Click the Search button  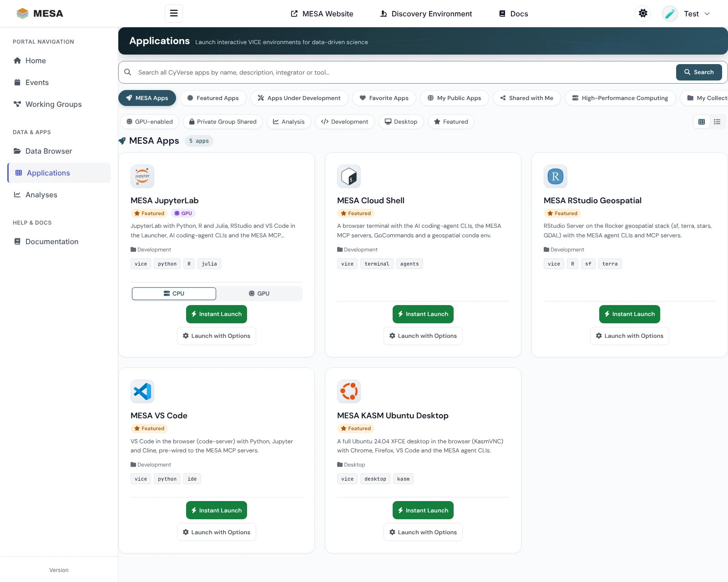pos(699,72)
